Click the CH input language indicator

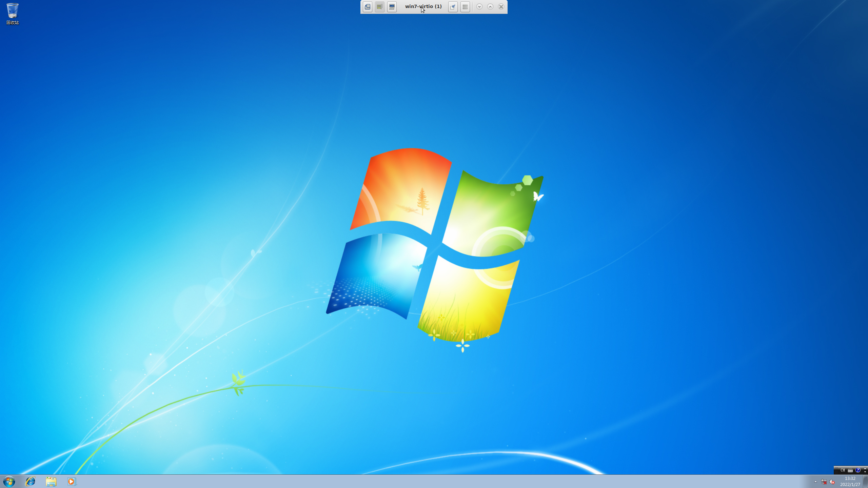click(x=843, y=470)
